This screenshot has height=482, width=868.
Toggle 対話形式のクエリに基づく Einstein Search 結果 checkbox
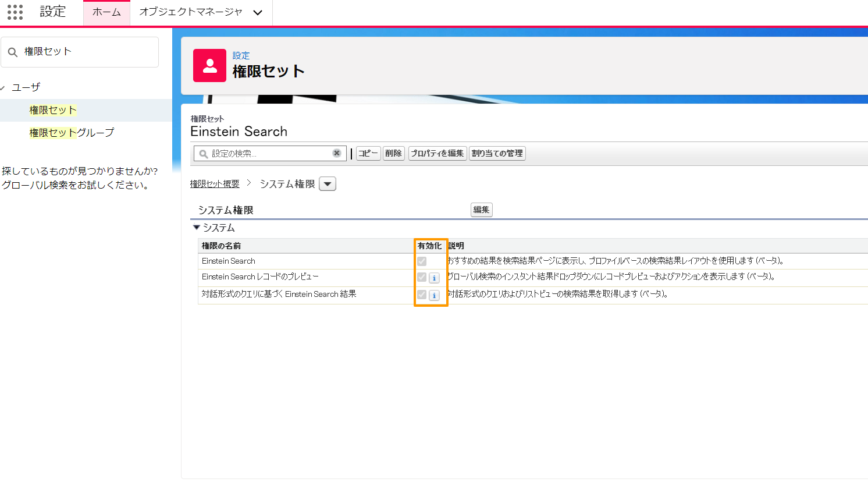click(422, 295)
